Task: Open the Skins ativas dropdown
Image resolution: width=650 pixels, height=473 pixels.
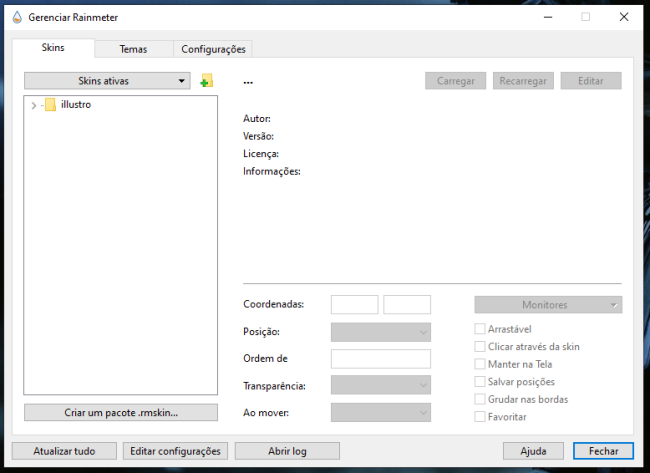Action: [106, 81]
